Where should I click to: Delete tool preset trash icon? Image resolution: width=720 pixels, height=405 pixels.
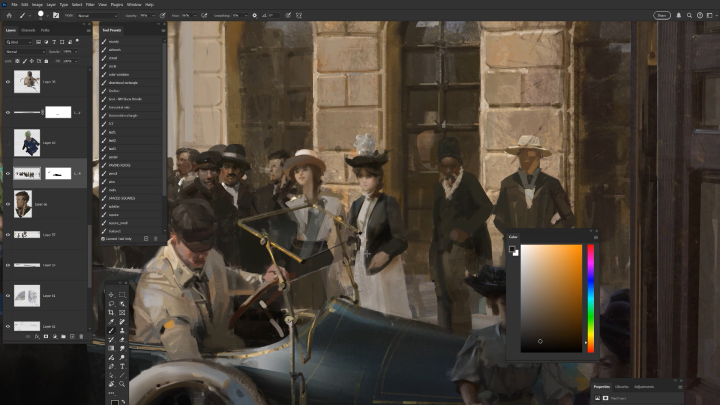click(155, 239)
